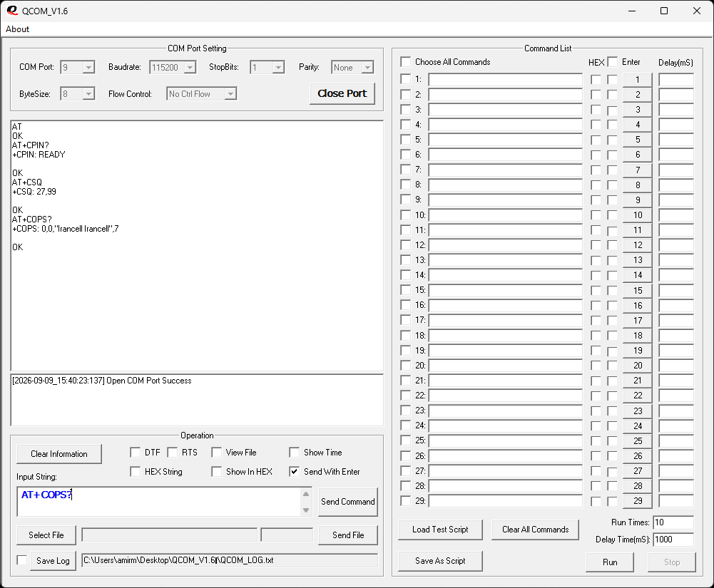714x588 pixels.
Task: Click the Delay Time(mS) field
Action: tap(673, 540)
